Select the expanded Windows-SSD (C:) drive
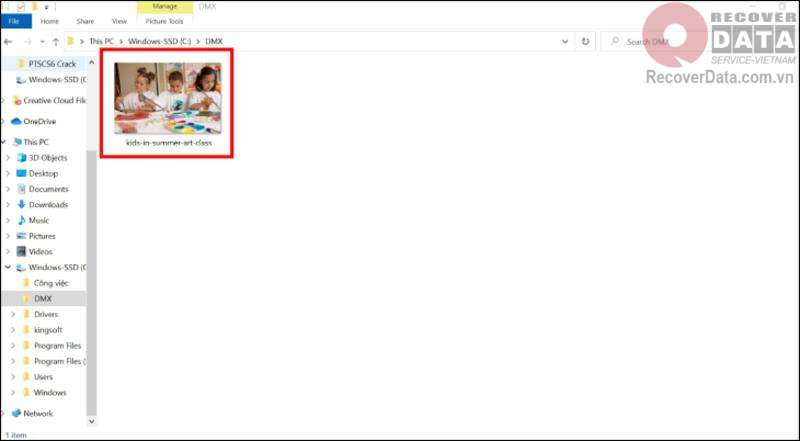This screenshot has height=441, width=800. [x=56, y=267]
